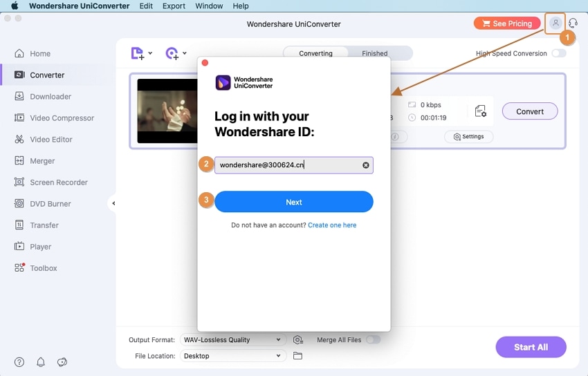Open the support headset icon
Image resolution: width=588 pixels, height=376 pixels.
coord(573,23)
